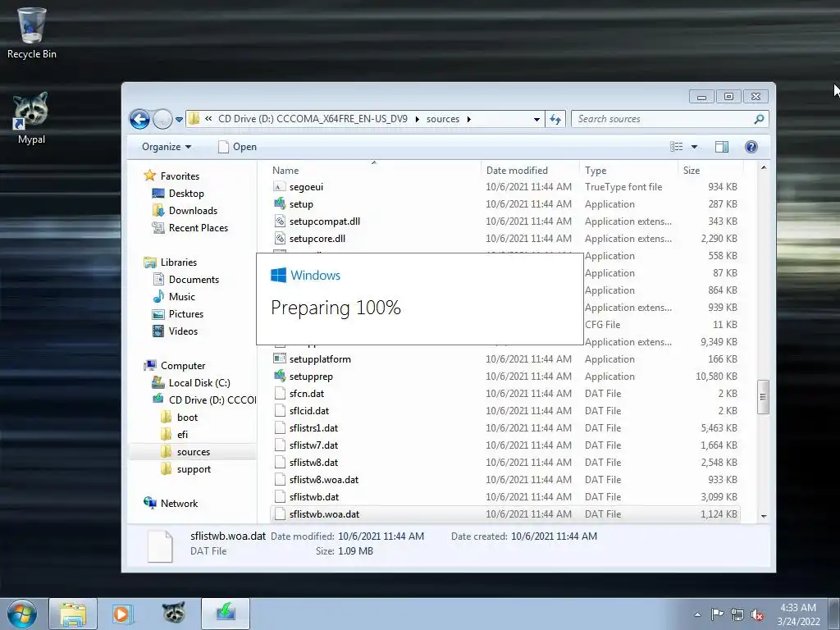Select the setupprep application icon
The height and width of the screenshot is (630, 840).
279,376
